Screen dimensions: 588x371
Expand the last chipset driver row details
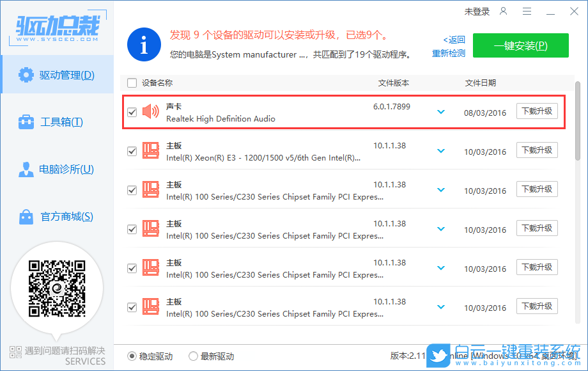440,306
